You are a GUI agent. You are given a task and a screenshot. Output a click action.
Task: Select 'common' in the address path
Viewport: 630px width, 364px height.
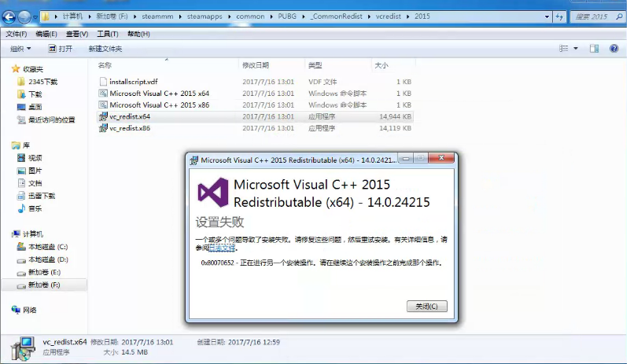250,17
